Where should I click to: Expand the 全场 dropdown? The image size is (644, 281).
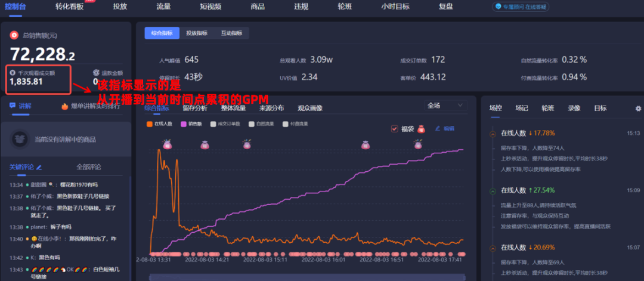(x=445, y=106)
